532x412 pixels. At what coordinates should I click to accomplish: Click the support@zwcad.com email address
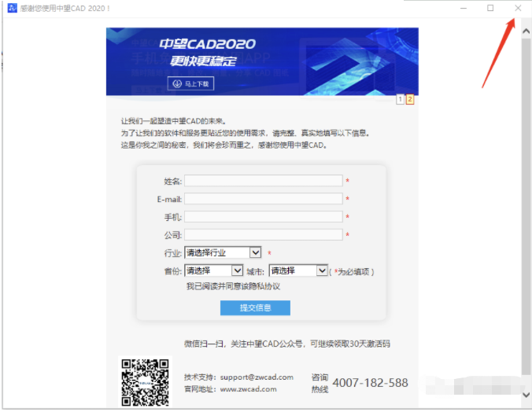(x=257, y=377)
